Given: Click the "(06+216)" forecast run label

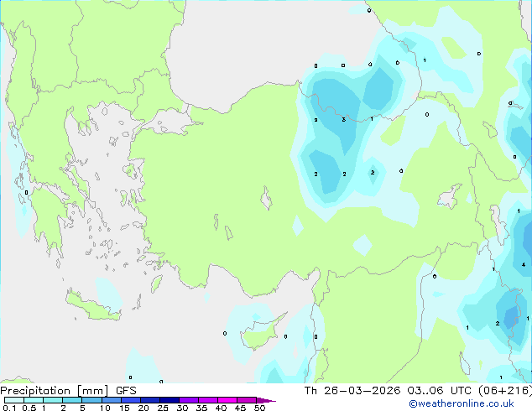Looking at the screenshot, I should [x=505, y=391].
